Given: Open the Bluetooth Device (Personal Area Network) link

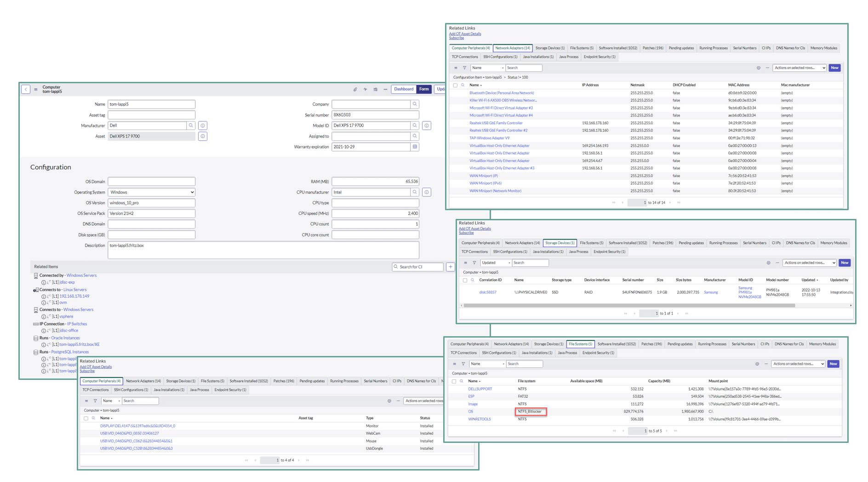Looking at the screenshot, I should [x=502, y=93].
